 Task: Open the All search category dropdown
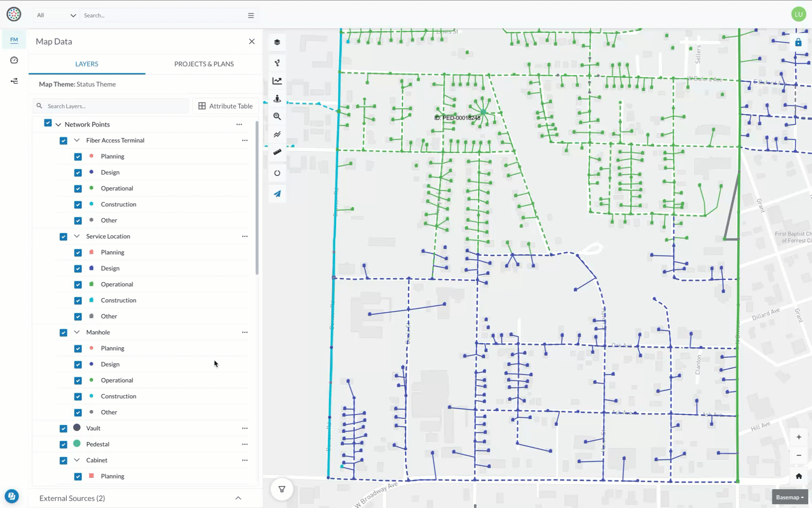pyautogui.click(x=56, y=16)
